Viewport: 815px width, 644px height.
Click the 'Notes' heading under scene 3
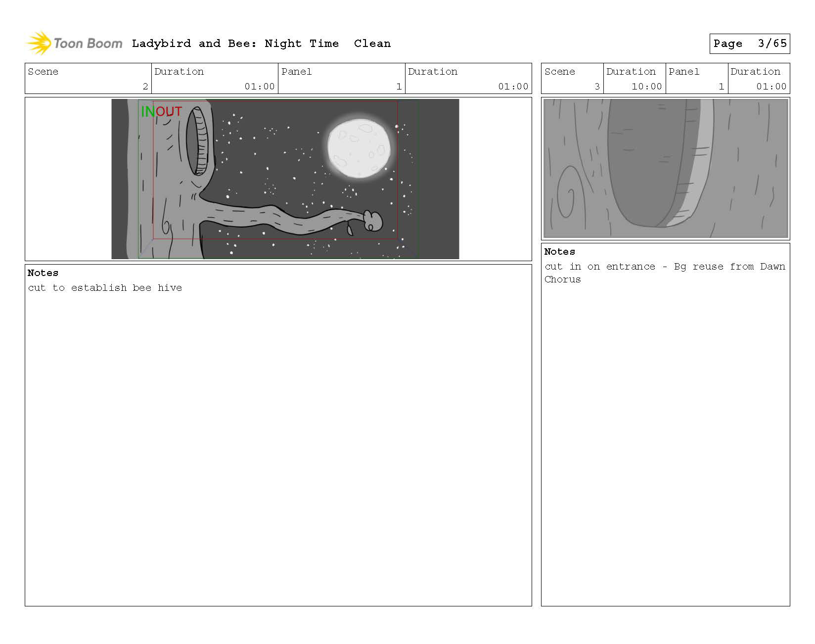pos(560,252)
